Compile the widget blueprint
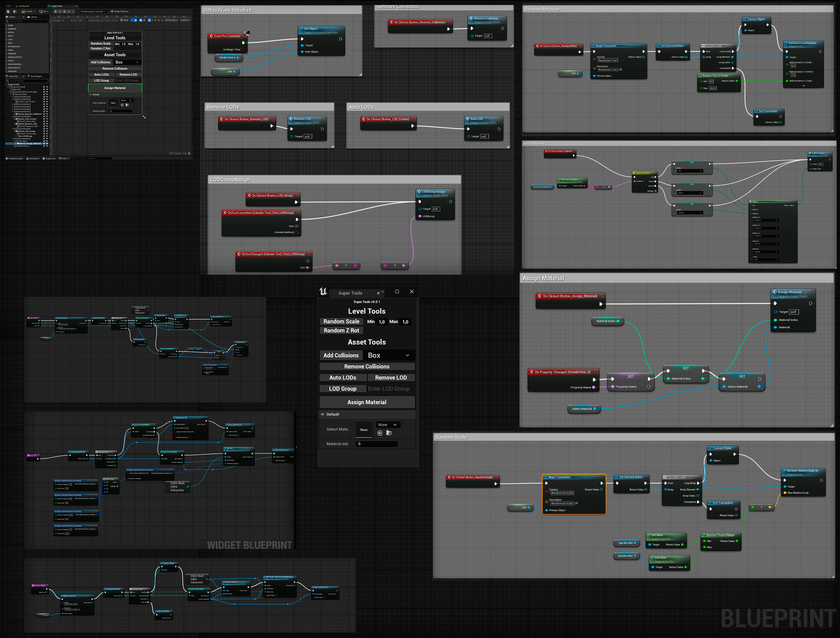 click(27, 11)
